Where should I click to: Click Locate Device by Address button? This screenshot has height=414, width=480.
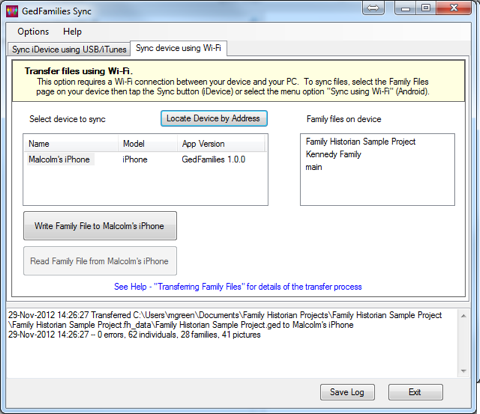[x=214, y=118]
